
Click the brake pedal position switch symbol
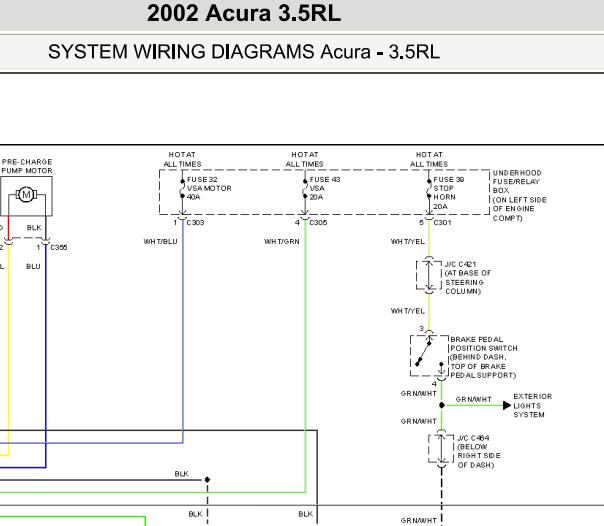pos(429,355)
